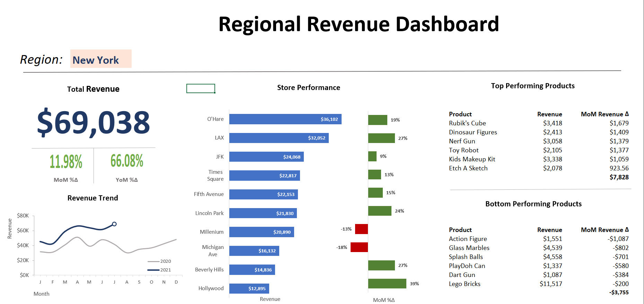Click the O'Hare $36,102 revenue bar
The width and height of the screenshot is (644, 304).
point(285,119)
